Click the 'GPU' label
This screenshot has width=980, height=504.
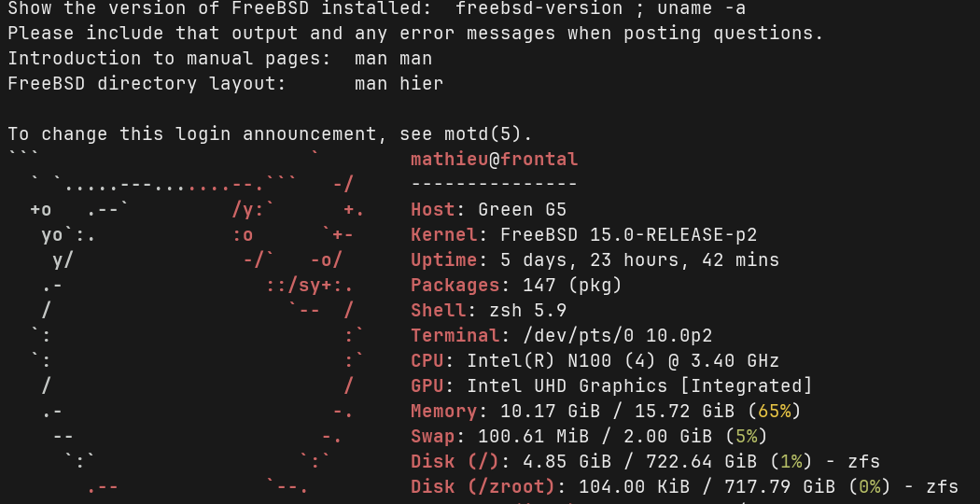(427, 386)
